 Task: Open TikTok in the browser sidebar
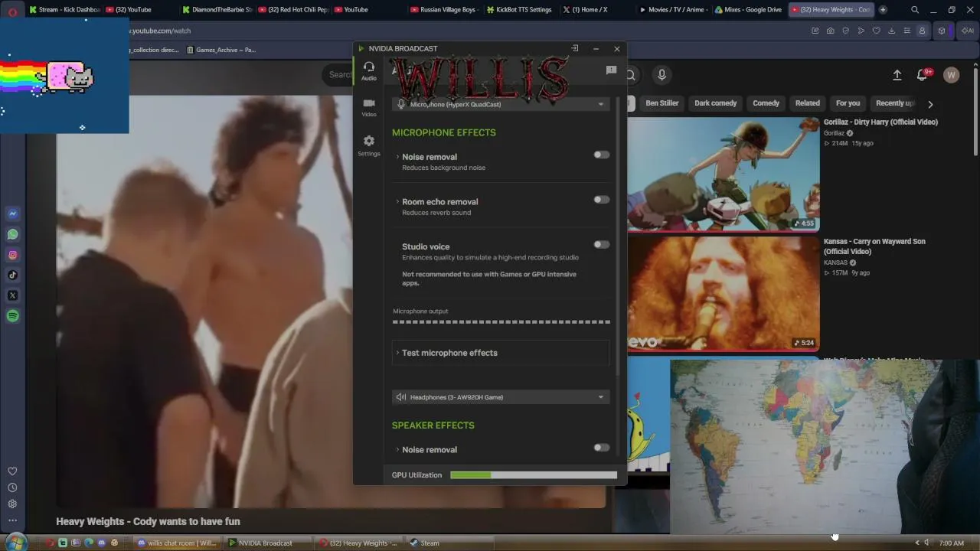click(x=12, y=275)
